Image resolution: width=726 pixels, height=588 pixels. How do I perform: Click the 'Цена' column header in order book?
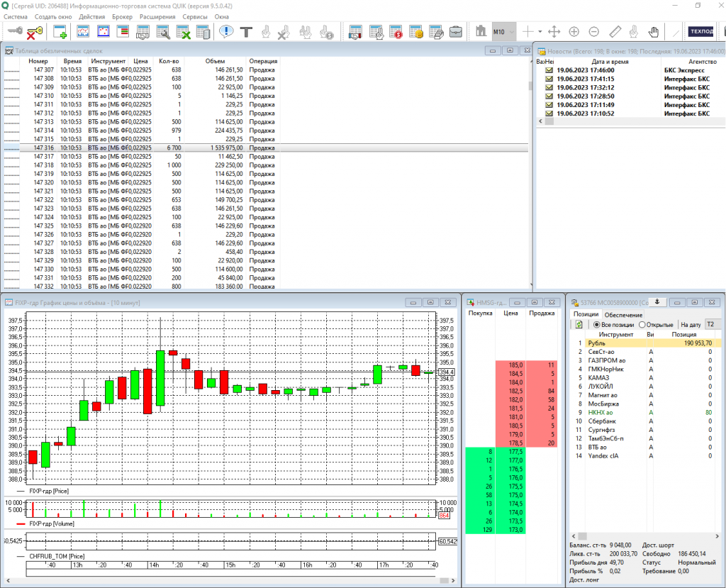[510, 313]
